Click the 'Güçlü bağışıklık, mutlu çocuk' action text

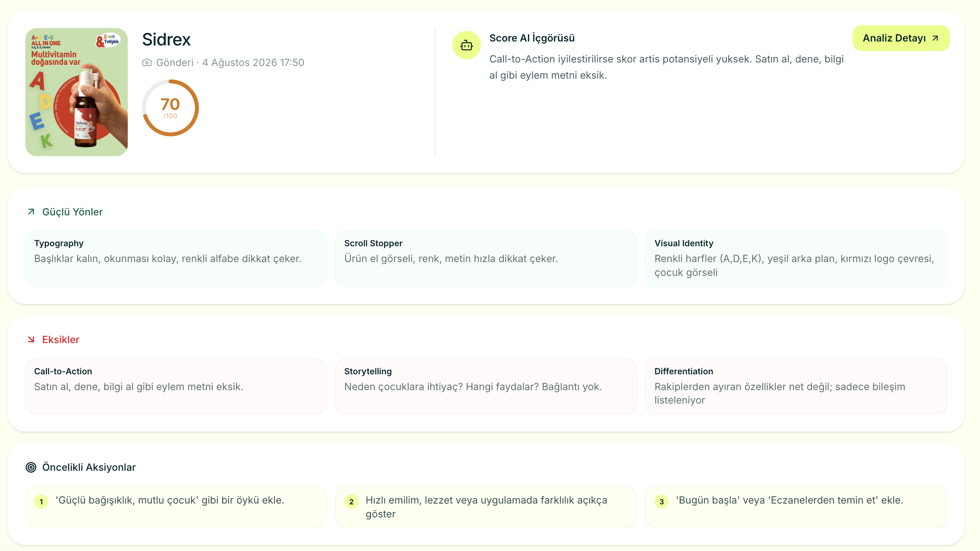point(170,500)
